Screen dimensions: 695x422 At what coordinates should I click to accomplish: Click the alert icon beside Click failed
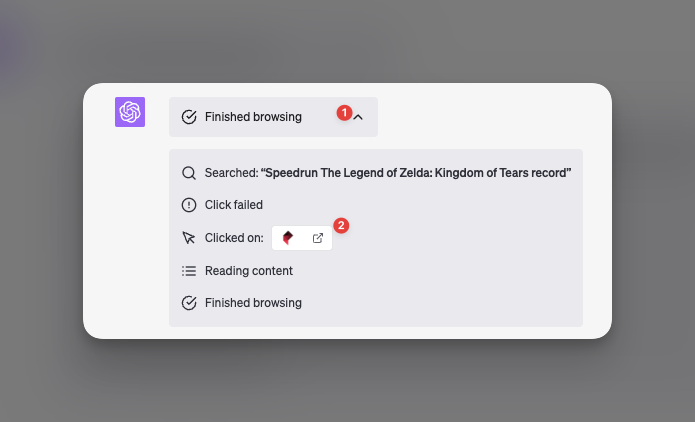pyautogui.click(x=189, y=205)
